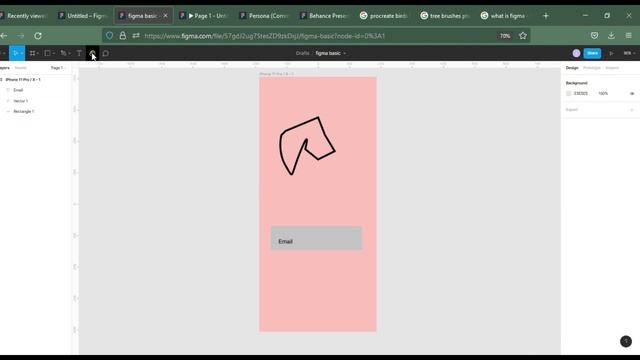Viewport: 640px width, 360px height.
Task: Select the Move tool in Figma toolbar
Action: click(15, 53)
